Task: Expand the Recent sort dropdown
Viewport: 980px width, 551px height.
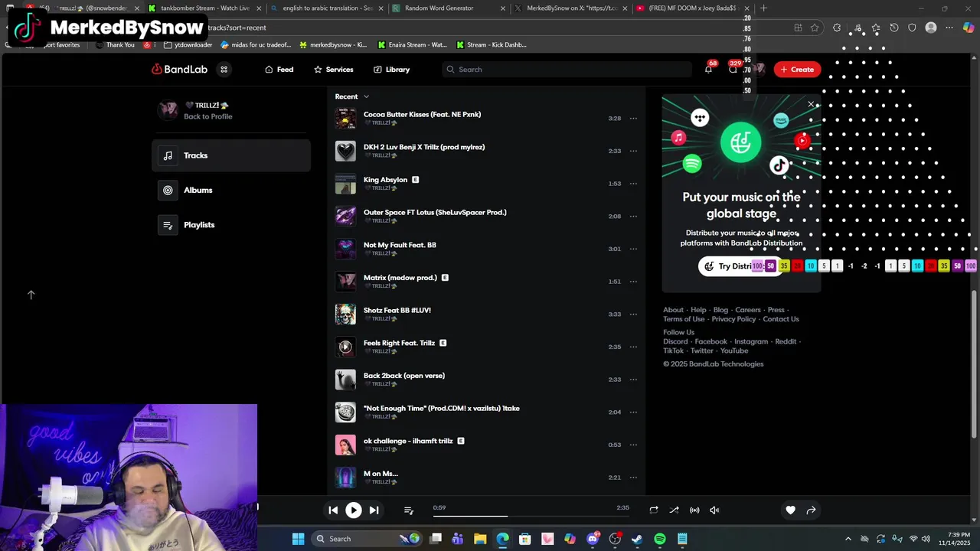Action: (x=352, y=96)
